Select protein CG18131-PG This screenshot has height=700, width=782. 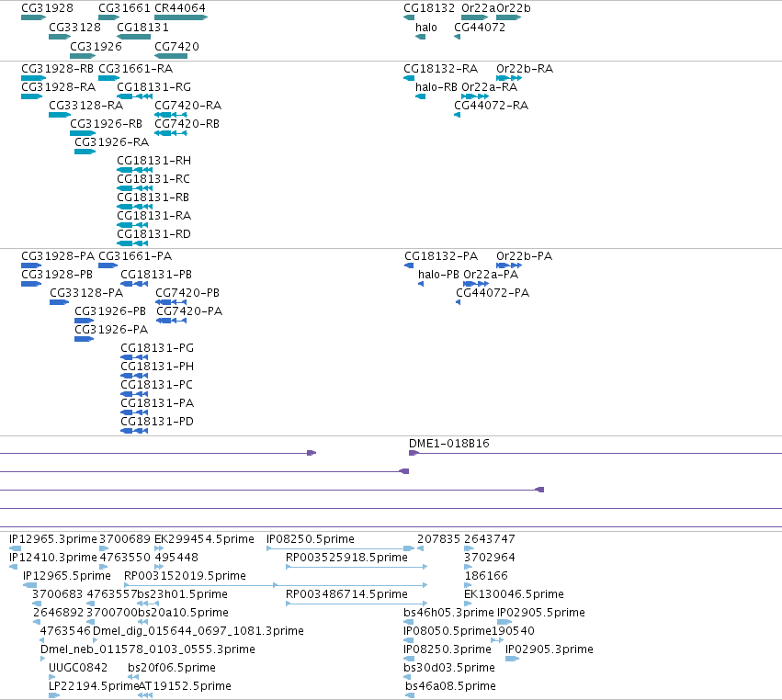pyautogui.click(x=157, y=347)
